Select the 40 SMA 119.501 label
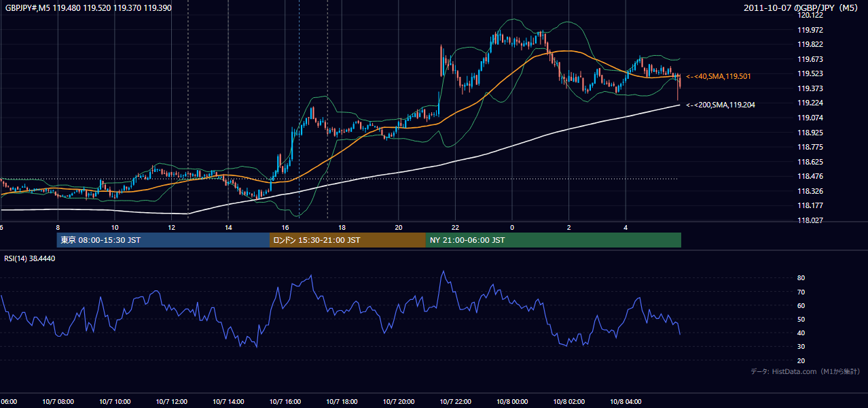 tap(718, 76)
